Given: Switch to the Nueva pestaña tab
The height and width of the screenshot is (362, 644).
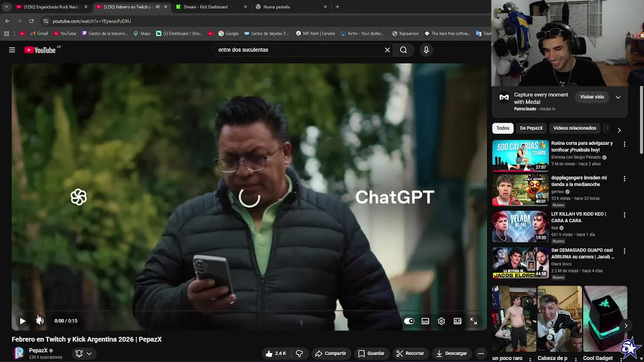Looking at the screenshot, I should [x=291, y=7].
